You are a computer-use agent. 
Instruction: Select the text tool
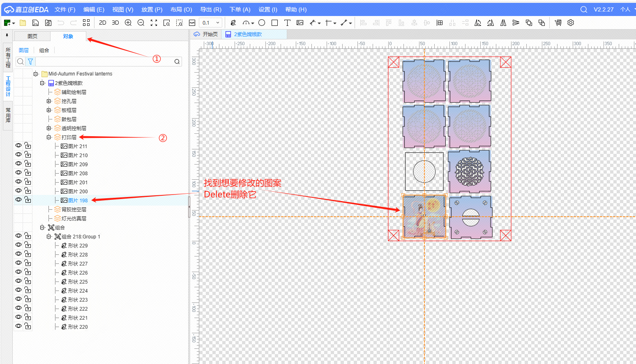tap(287, 23)
